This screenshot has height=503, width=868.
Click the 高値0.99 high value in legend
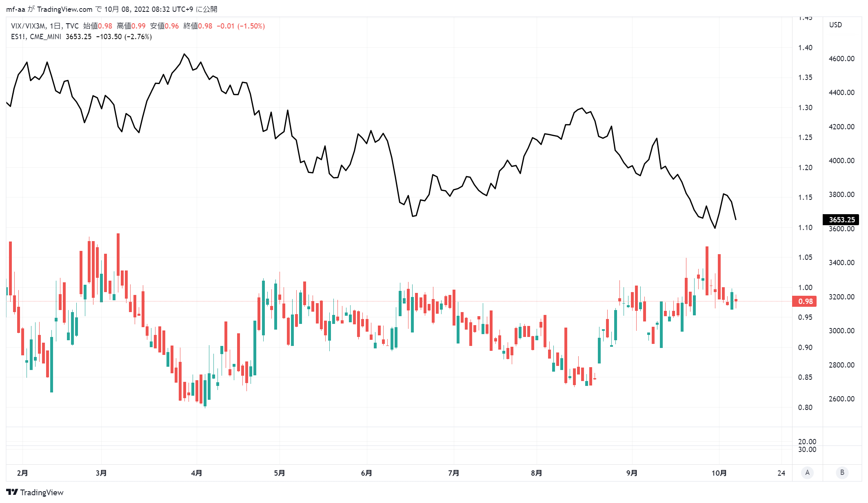(131, 26)
